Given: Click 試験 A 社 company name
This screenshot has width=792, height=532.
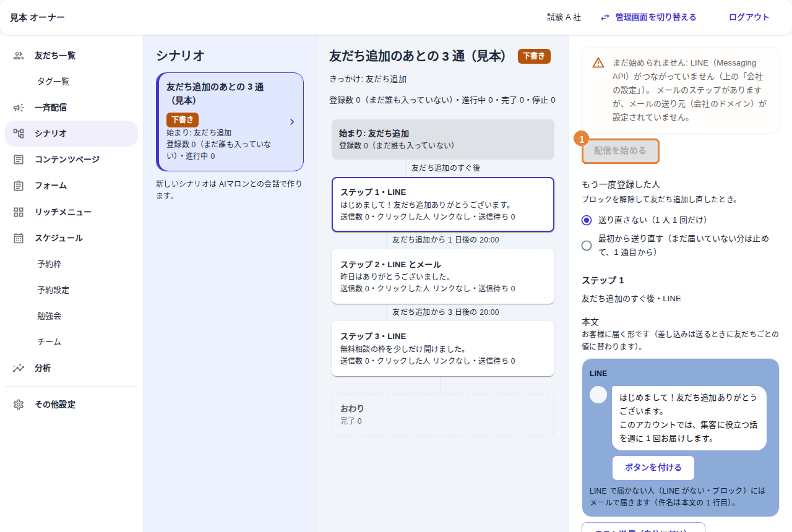Looking at the screenshot, I should tap(564, 17).
